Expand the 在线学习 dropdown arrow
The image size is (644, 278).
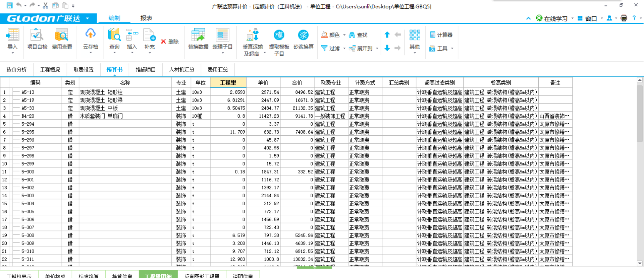[x=572, y=18]
